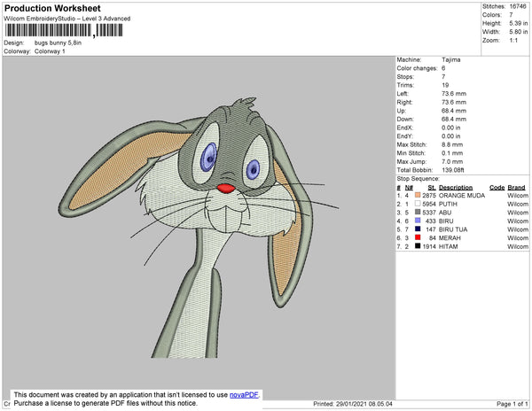Select design name 'bugs bunny 5,8in'
This screenshot has width=532, height=411.
(58, 43)
